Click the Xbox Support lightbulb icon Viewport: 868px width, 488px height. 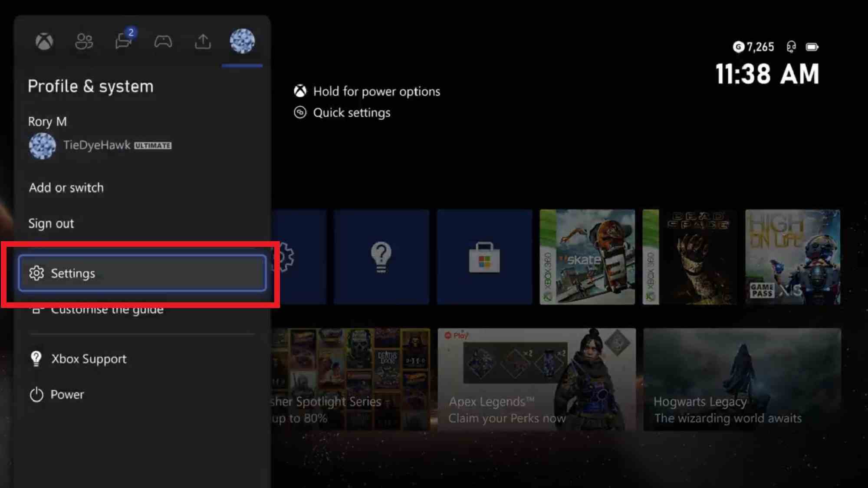pyautogui.click(x=36, y=359)
